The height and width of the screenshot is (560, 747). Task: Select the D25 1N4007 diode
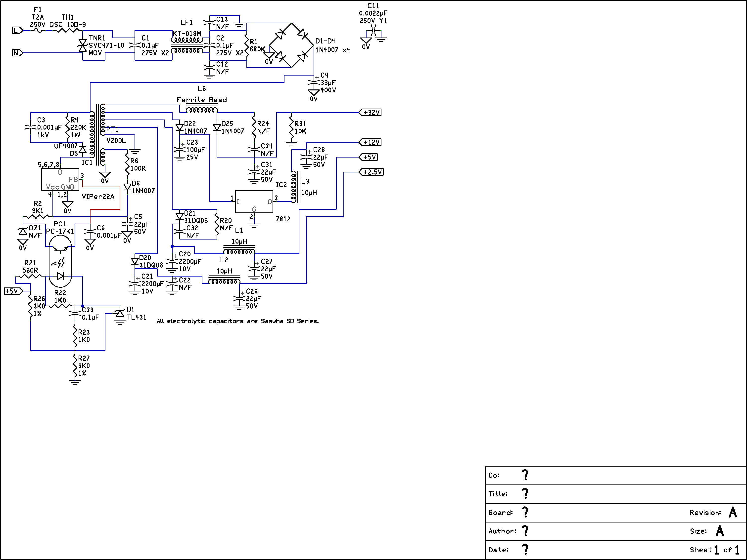[217, 127]
